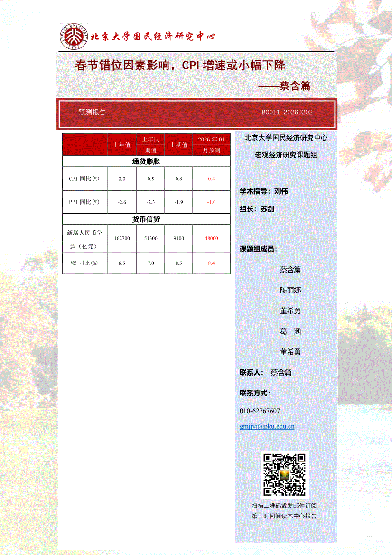Select the 通货膨胀 section header row
Viewport: 392px width, 555px height.
click(146, 161)
